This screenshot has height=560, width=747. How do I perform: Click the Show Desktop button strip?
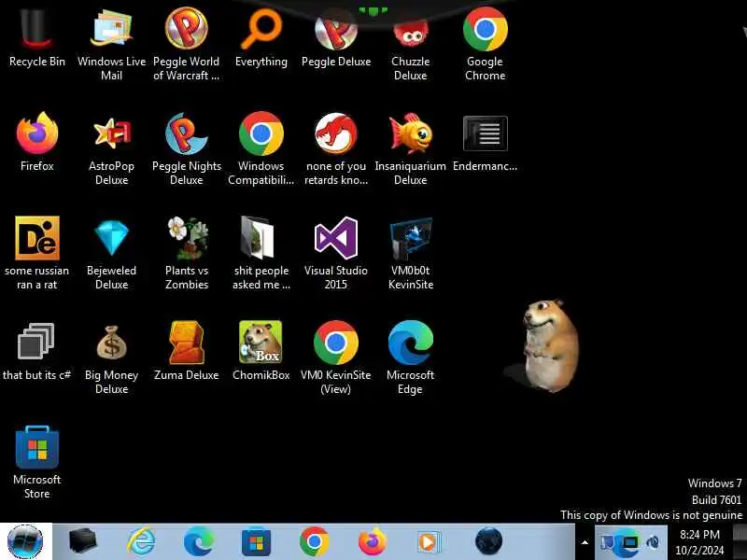point(740,542)
